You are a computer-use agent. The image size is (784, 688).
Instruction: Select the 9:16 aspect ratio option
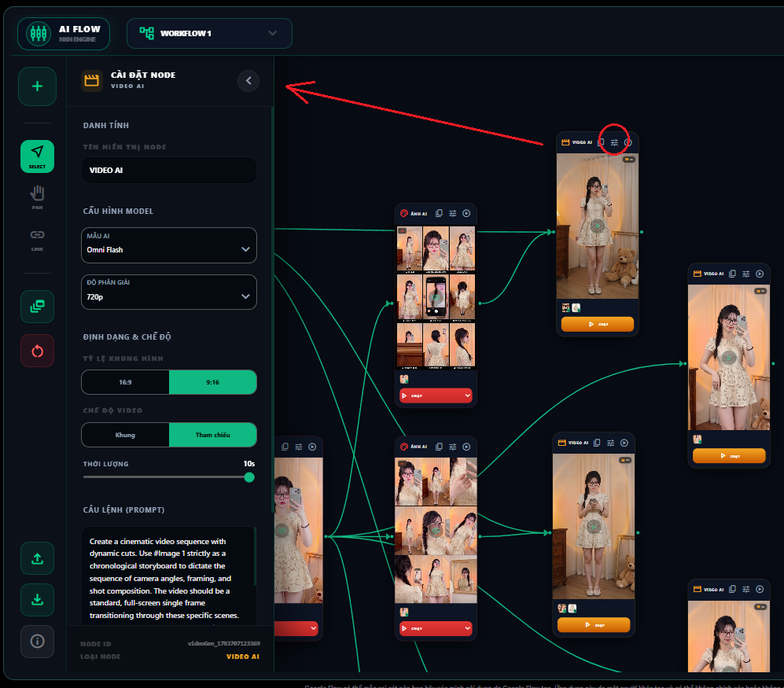click(x=212, y=382)
